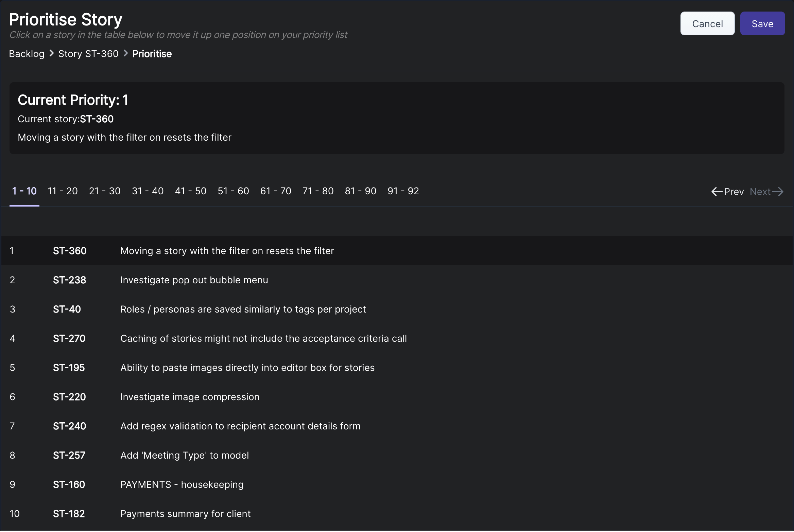Open the 41 - 50 page tab
Viewport: 794px width, 532px height.
click(190, 191)
